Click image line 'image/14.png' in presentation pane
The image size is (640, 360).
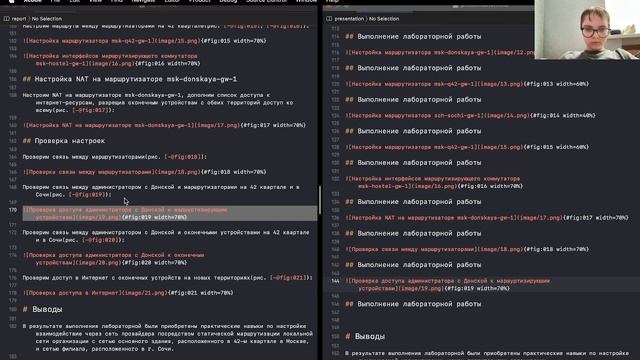click(470, 116)
